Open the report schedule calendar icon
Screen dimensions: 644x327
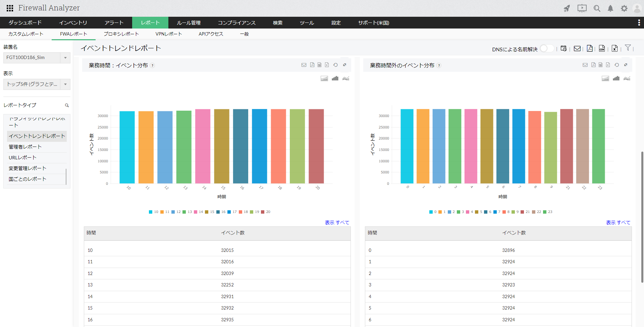[563, 49]
